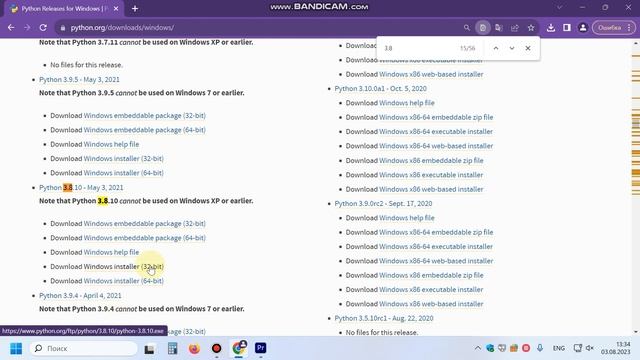Viewport: 640px width, 360px height.
Task: Open the browser downloads icon
Action: tap(551, 28)
